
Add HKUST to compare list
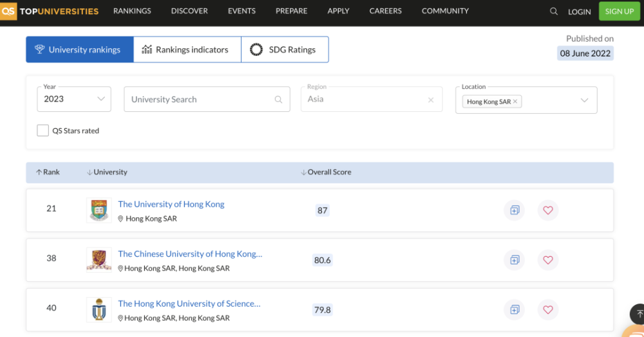click(x=515, y=309)
